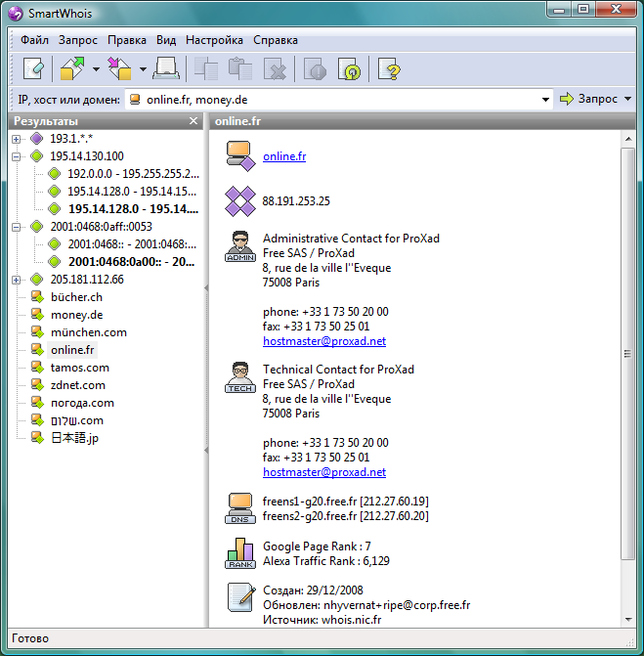Select погода.com in results list
Viewport: 644px width, 656px height.
[82, 403]
